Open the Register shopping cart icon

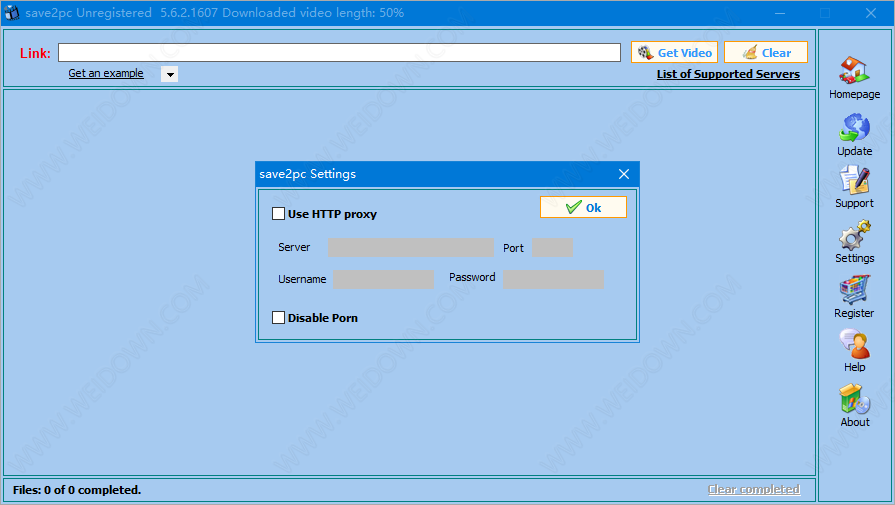854,291
